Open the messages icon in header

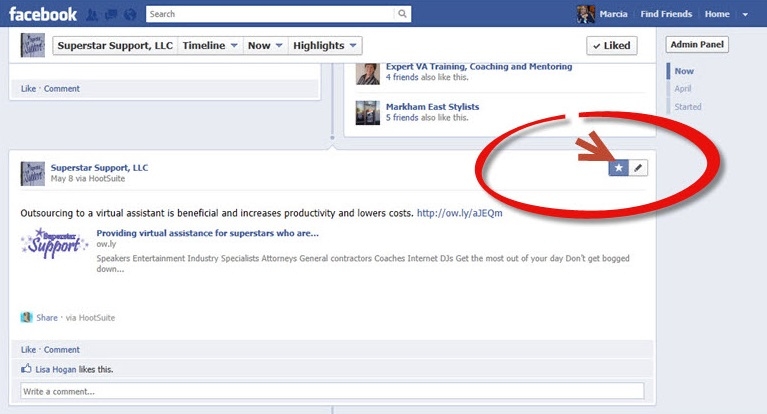(111, 15)
